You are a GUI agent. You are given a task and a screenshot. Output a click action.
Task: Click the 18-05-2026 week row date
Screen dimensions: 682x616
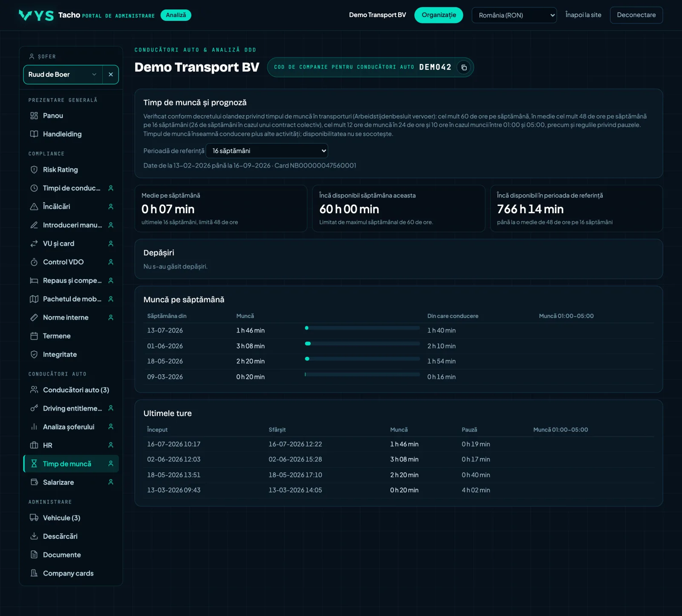[x=165, y=362]
